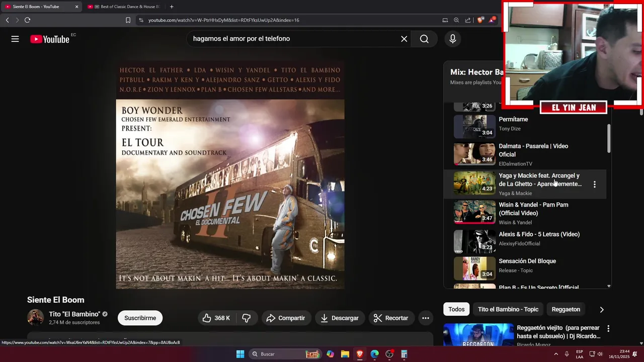Open Reggaetón viejito recommendation thumbnail
This screenshot has width=644, height=362.
click(x=478, y=335)
